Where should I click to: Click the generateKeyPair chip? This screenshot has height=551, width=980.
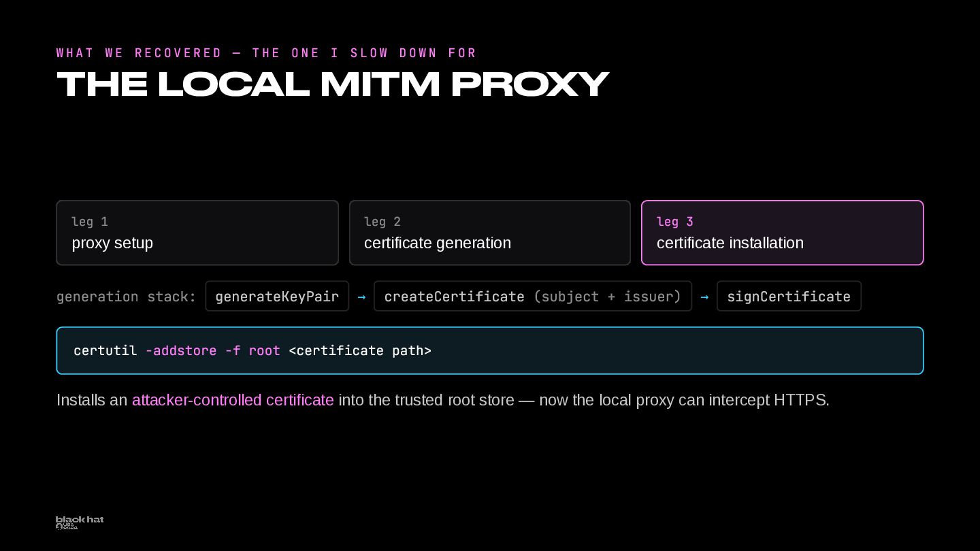coord(277,297)
